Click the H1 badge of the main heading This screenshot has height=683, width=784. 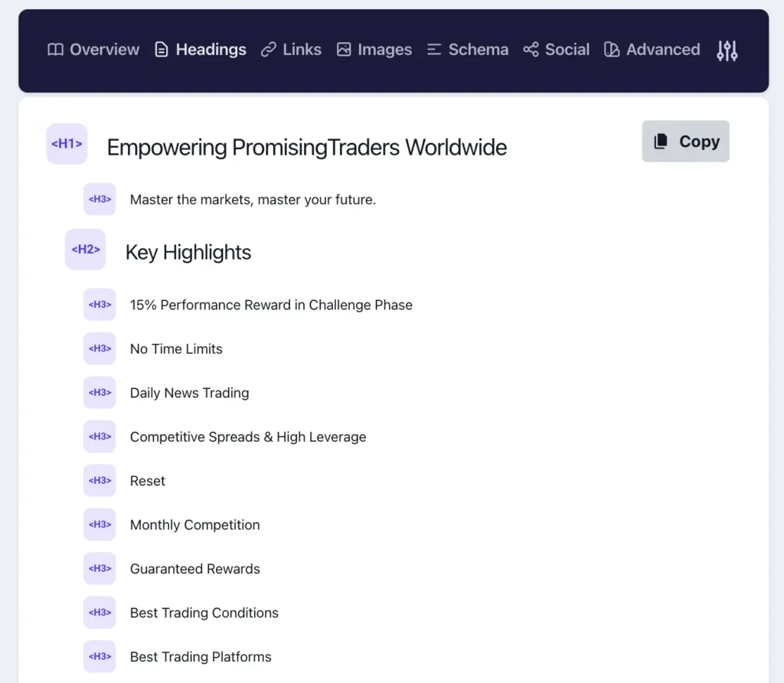pos(67,143)
